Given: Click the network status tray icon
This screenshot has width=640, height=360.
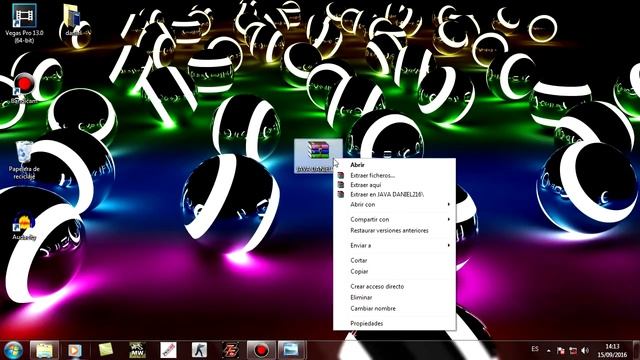Looking at the screenshot, I should pos(573,350).
